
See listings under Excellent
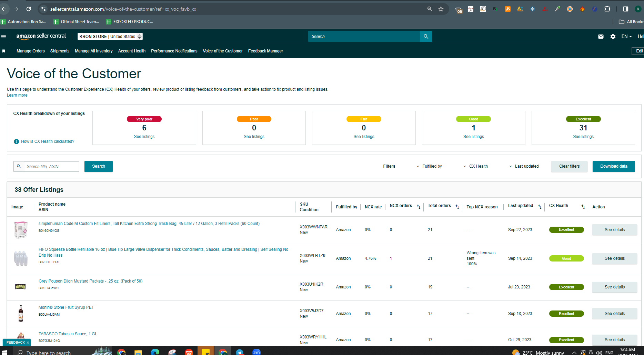583,137
